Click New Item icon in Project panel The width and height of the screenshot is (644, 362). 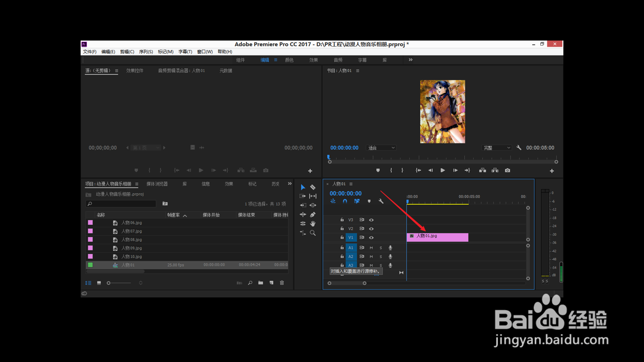(272, 283)
